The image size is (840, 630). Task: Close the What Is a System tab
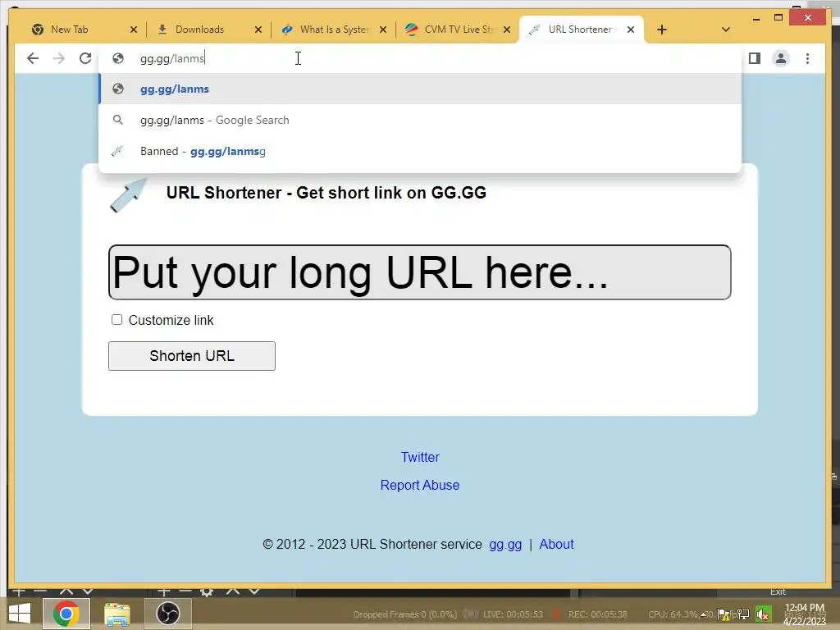pos(383,30)
